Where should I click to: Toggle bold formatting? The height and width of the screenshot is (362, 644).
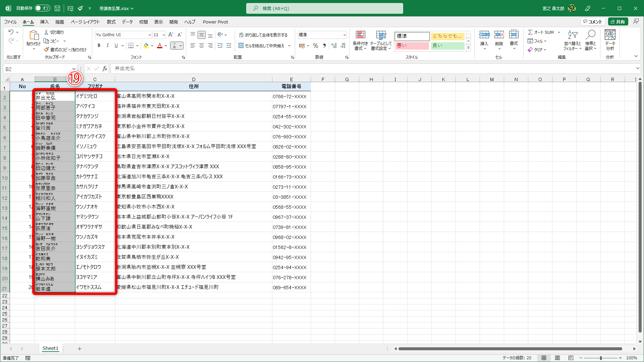99,46
